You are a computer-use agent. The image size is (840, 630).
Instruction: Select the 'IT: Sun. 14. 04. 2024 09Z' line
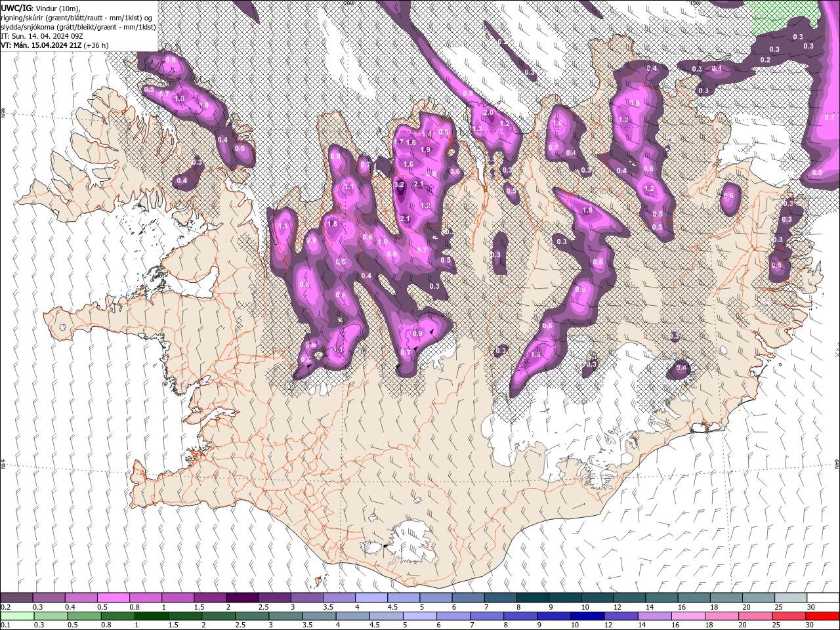[42, 35]
